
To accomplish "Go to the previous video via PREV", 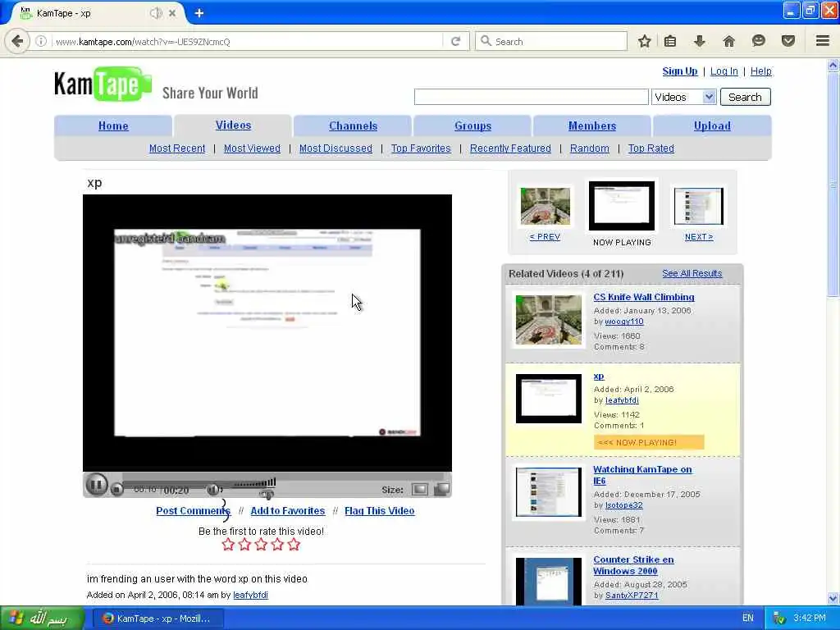I will (545, 237).
